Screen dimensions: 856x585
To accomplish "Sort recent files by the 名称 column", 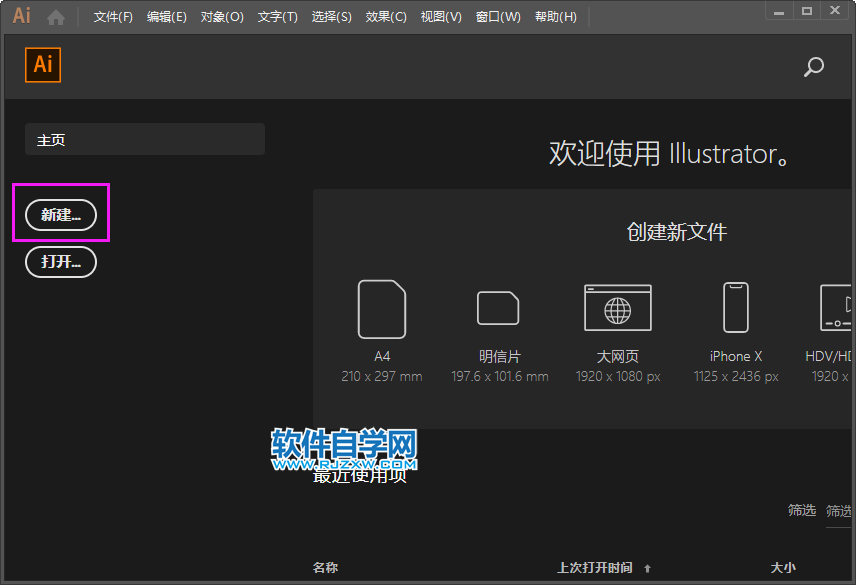I will (x=325, y=566).
